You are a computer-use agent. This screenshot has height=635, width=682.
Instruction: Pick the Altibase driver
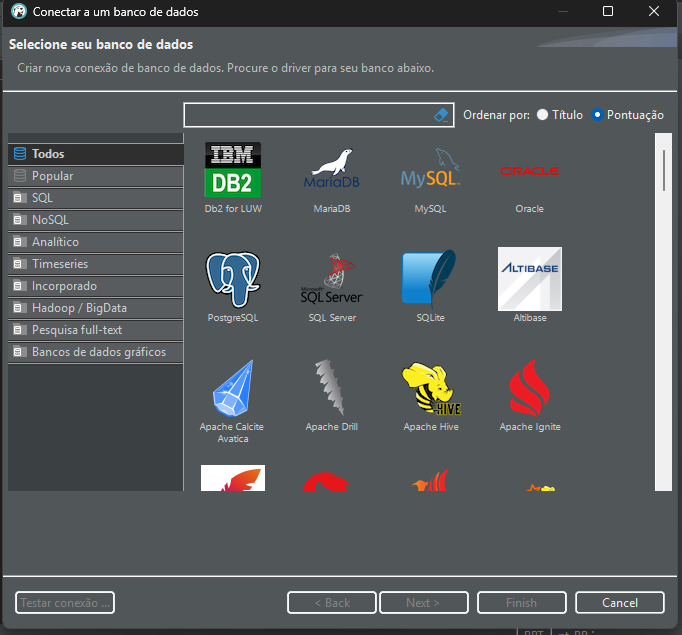click(x=529, y=286)
